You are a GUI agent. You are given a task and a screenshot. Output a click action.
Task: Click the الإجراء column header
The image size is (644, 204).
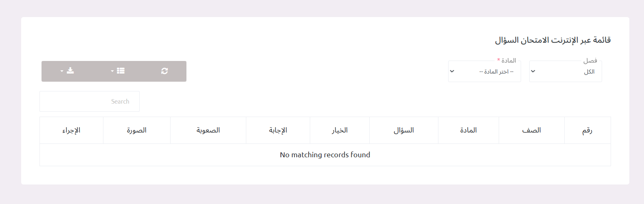pos(71,130)
